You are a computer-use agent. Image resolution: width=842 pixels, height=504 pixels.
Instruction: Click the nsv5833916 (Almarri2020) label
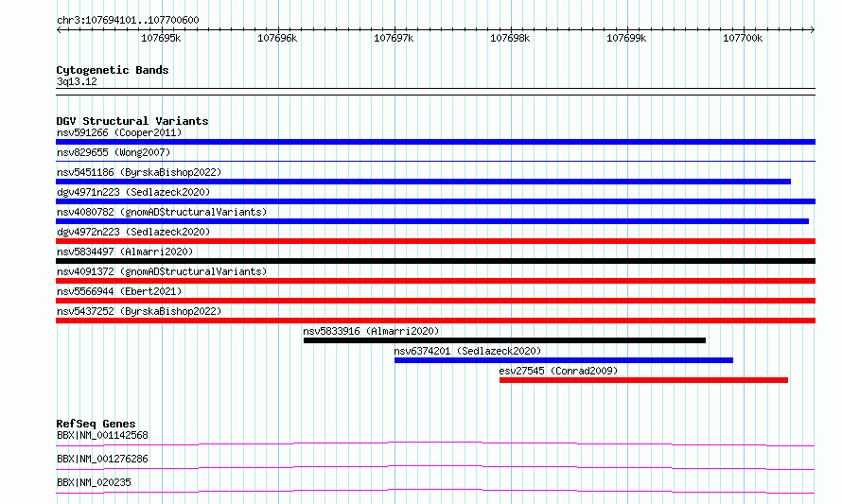(371, 331)
